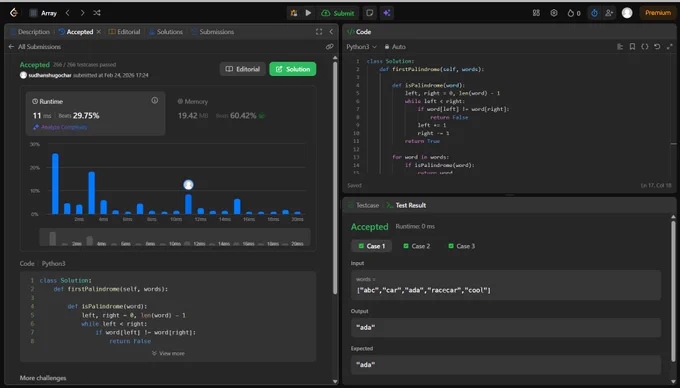The width and height of the screenshot is (680, 388).
Task: Click the left panel vertical scrollbar
Action: point(335,179)
